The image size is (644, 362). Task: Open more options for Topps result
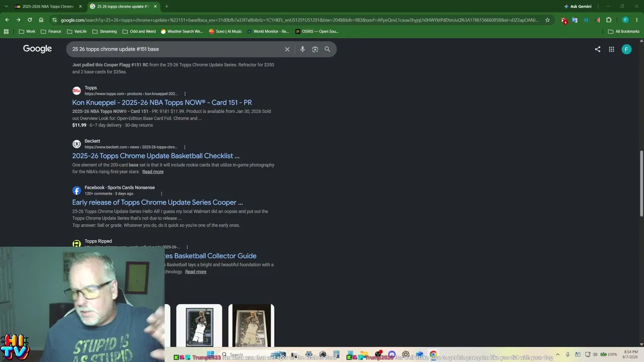tap(185, 94)
